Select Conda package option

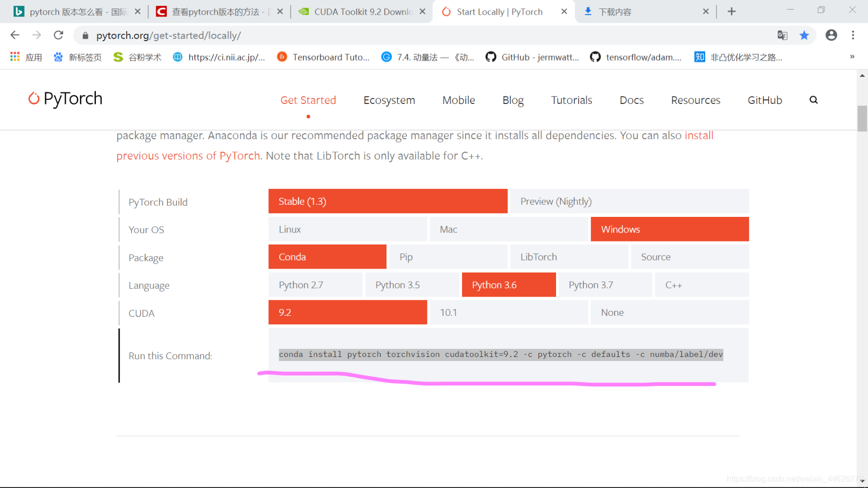coord(328,257)
